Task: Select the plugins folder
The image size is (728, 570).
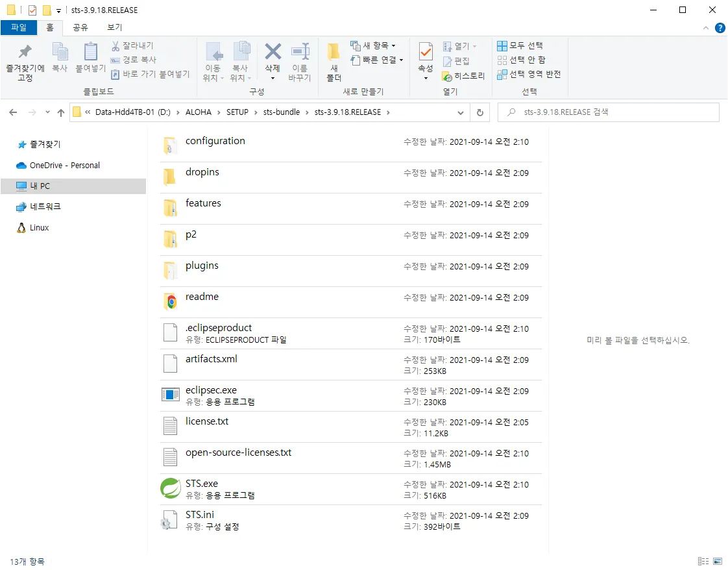Action: (x=350, y=271)
